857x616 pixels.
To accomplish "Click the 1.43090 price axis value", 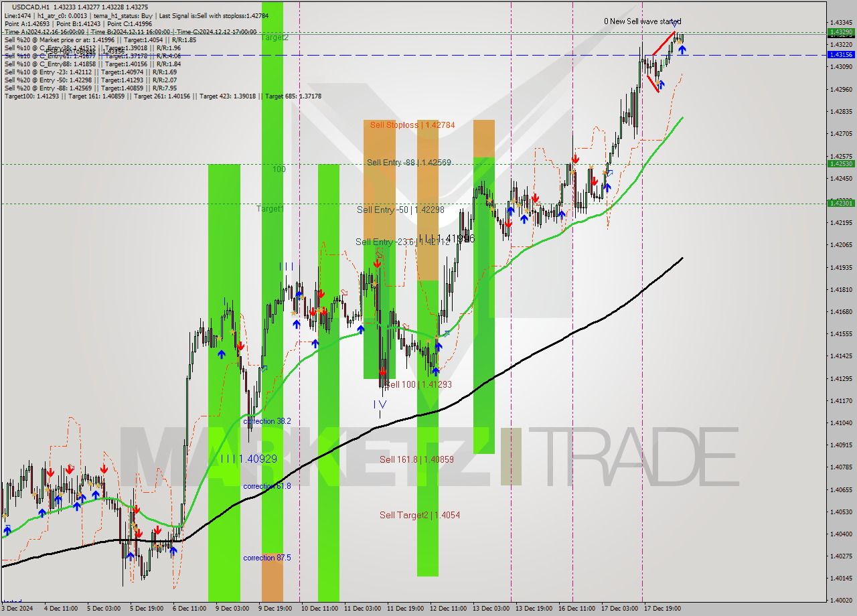I will pos(841,66).
